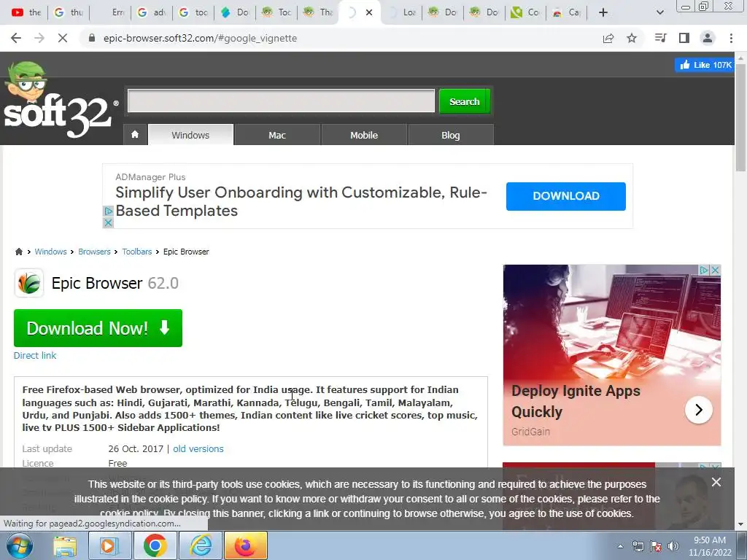This screenshot has width=747, height=560.
Task: Switch to the Google 'too' tab
Action: tap(193, 12)
